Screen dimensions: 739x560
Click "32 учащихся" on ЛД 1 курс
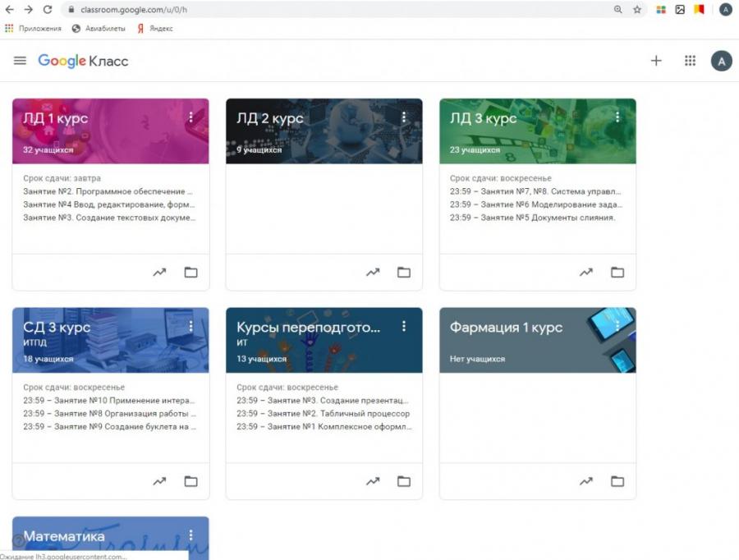click(48, 150)
